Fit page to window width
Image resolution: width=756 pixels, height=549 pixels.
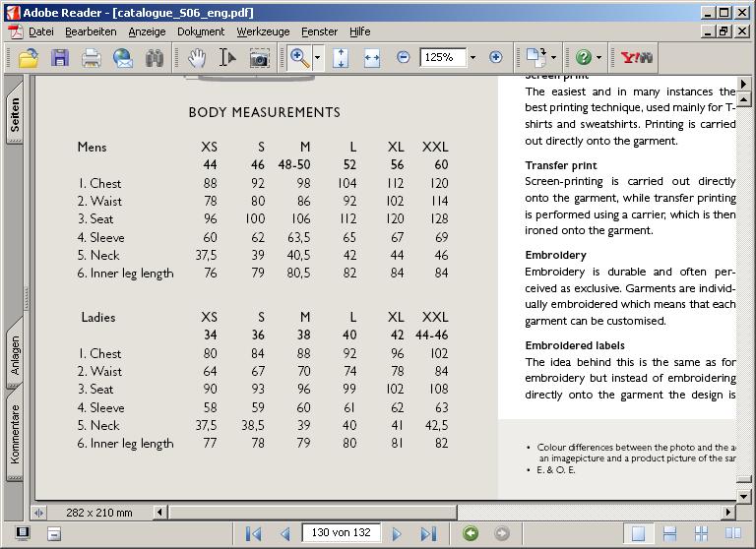pyautogui.click(x=372, y=58)
